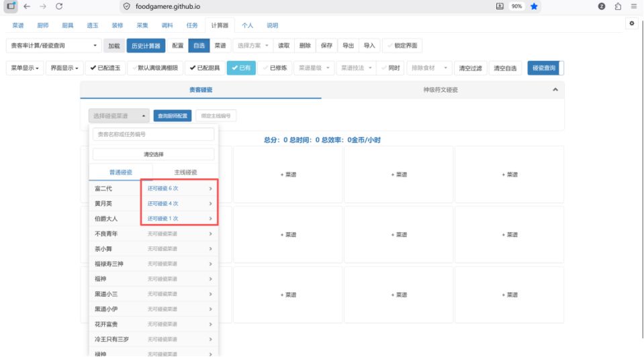The height and width of the screenshot is (357, 644).
Task: Click the browser forward arrow
Action: click(x=43, y=7)
